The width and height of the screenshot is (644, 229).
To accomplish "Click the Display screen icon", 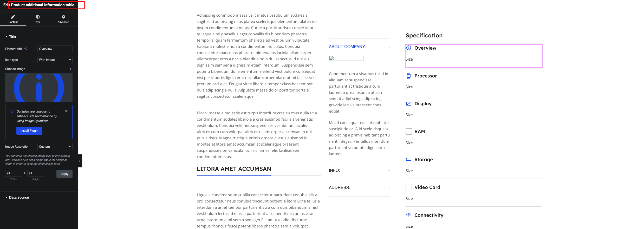I will [409, 104].
